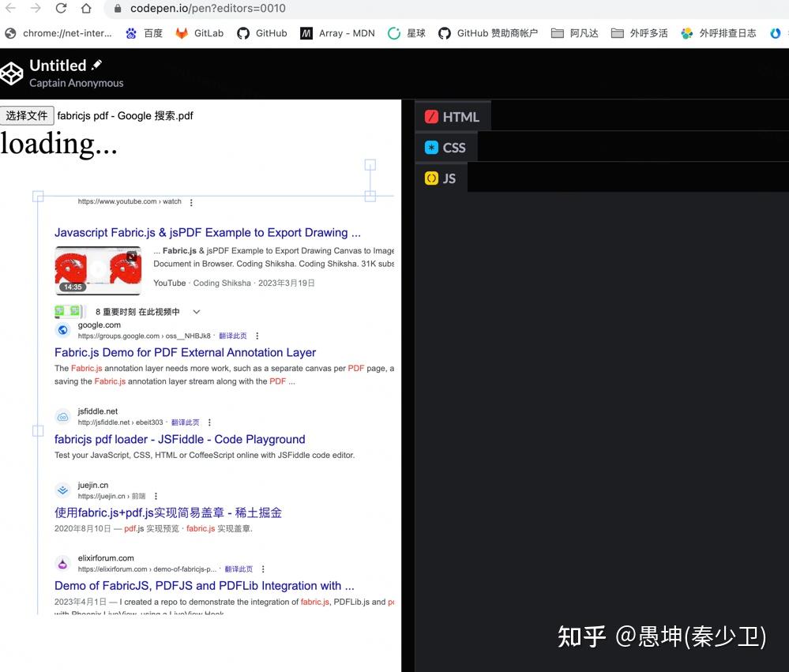This screenshot has height=672, width=789.
Task: Open the HTML editor tab
Action: [453, 117]
